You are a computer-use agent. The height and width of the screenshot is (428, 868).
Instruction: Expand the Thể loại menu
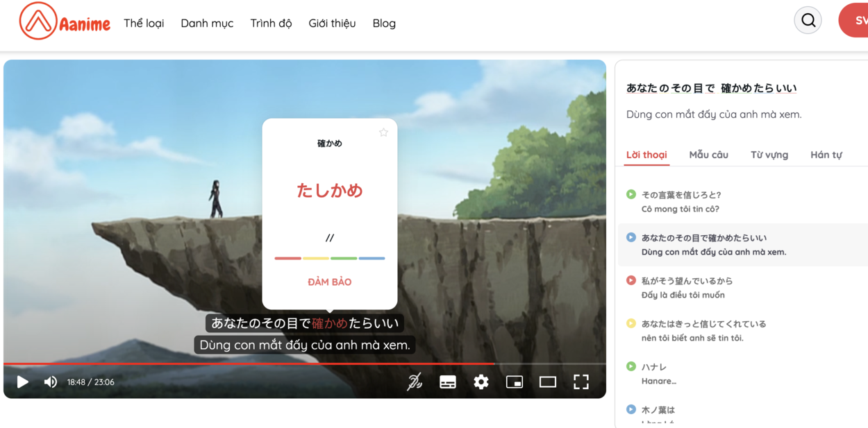click(143, 23)
